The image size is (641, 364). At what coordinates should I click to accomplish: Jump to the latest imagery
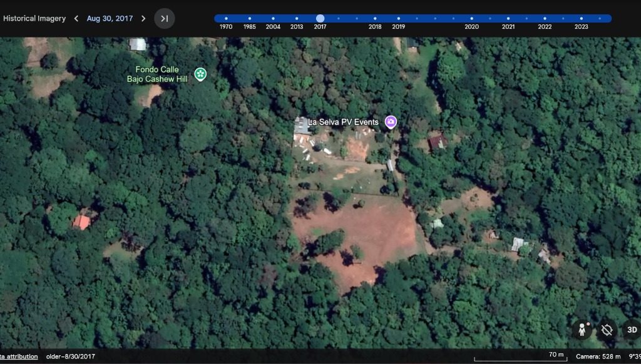click(164, 19)
